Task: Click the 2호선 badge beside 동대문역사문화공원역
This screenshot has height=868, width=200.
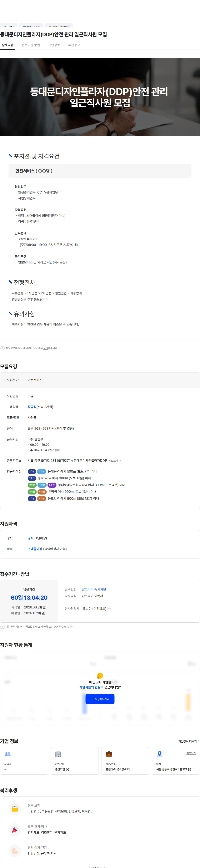Action: pos(32,485)
